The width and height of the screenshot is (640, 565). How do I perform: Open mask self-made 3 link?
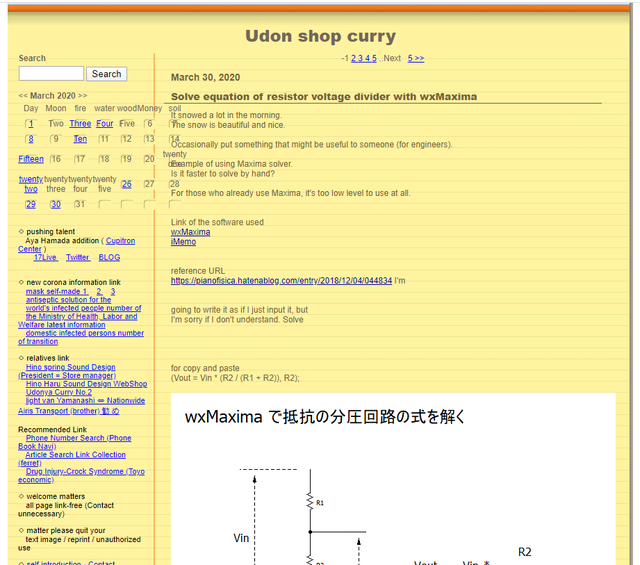pyautogui.click(x=113, y=291)
